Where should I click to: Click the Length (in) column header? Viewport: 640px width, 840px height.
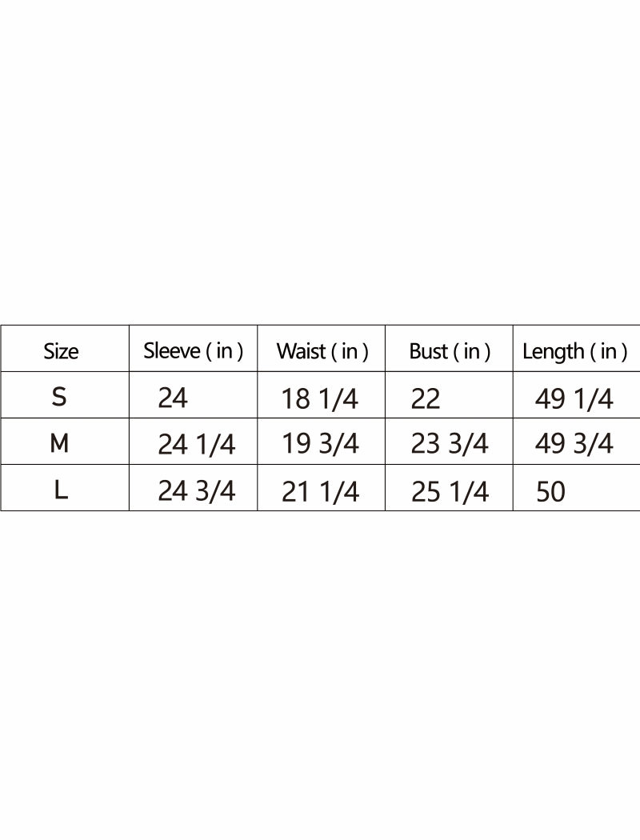click(x=574, y=351)
